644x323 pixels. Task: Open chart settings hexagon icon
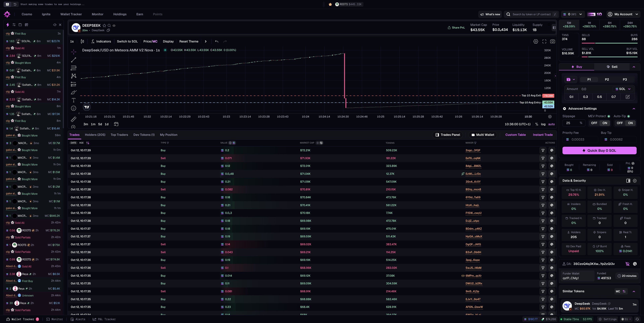(x=536, y=41)
